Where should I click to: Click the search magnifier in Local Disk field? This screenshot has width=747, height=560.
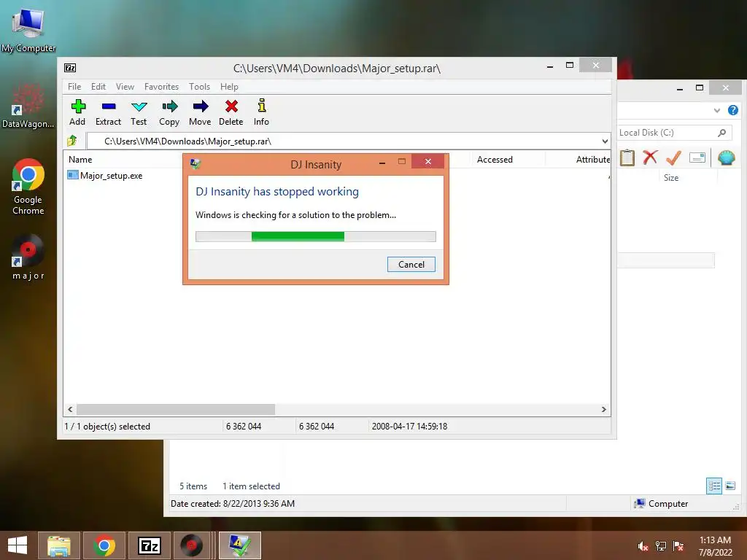point(721,133)
